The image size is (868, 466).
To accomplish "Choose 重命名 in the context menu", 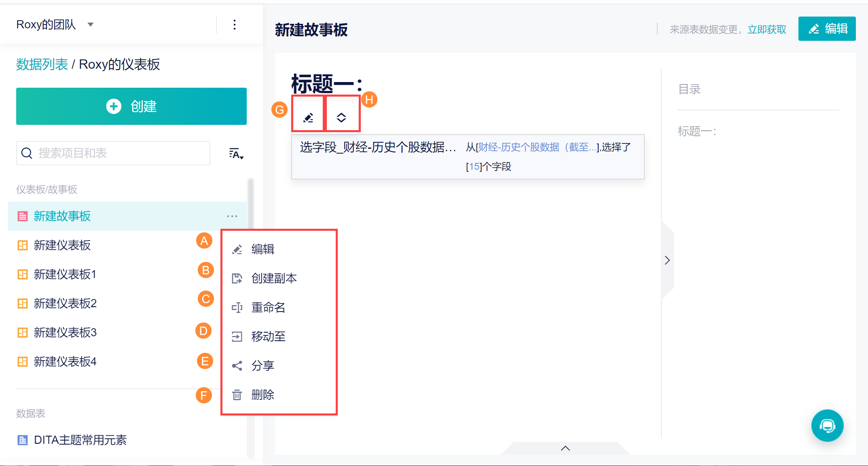I will tap(268, 308).
